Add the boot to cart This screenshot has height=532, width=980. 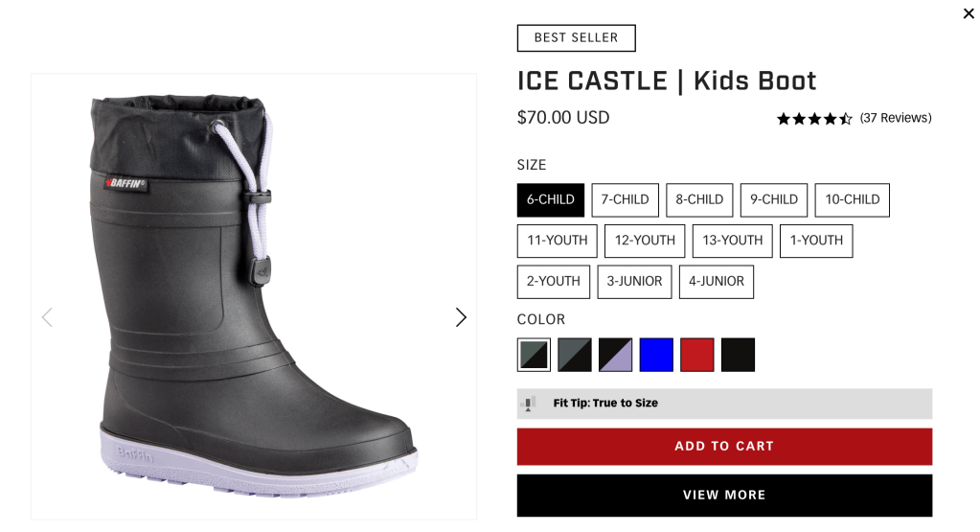coord(724,447)
